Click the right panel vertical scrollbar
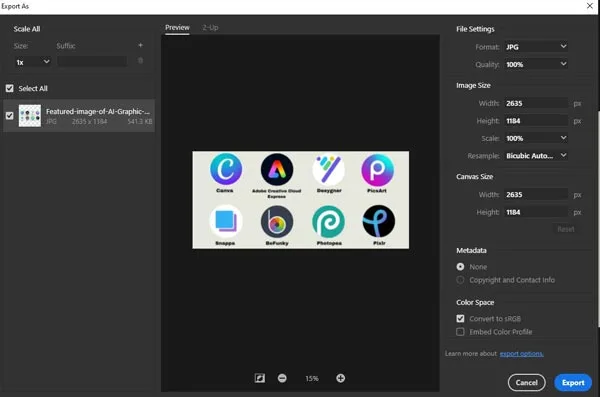 (598, 218)
